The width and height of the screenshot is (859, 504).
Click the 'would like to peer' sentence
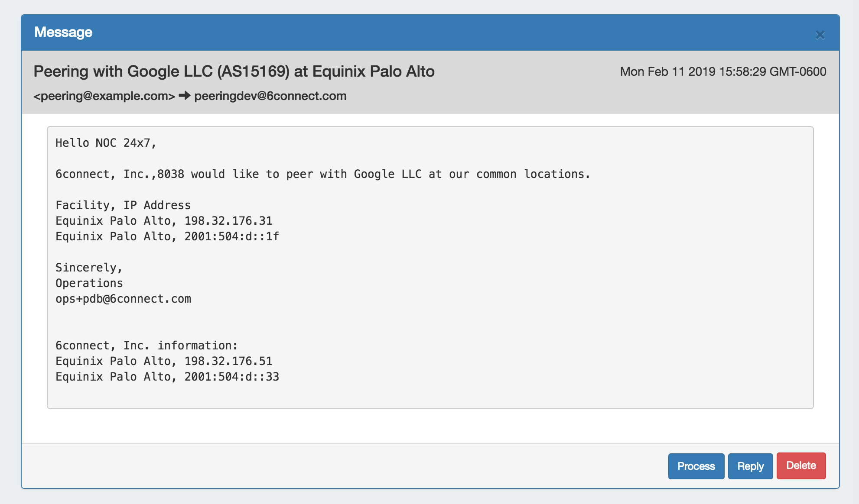322,174
